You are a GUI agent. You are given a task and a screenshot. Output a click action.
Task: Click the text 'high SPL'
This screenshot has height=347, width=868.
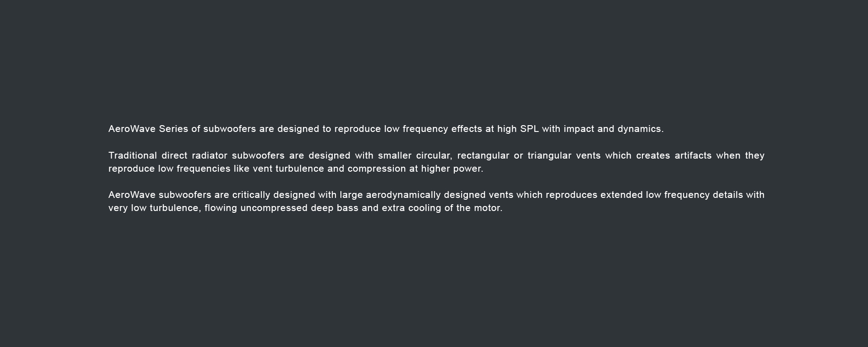pyautogui.click(x=518, y=129)
